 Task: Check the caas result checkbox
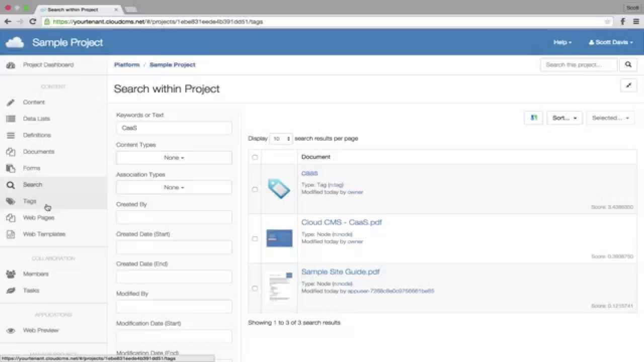click(x=255, y=190)
